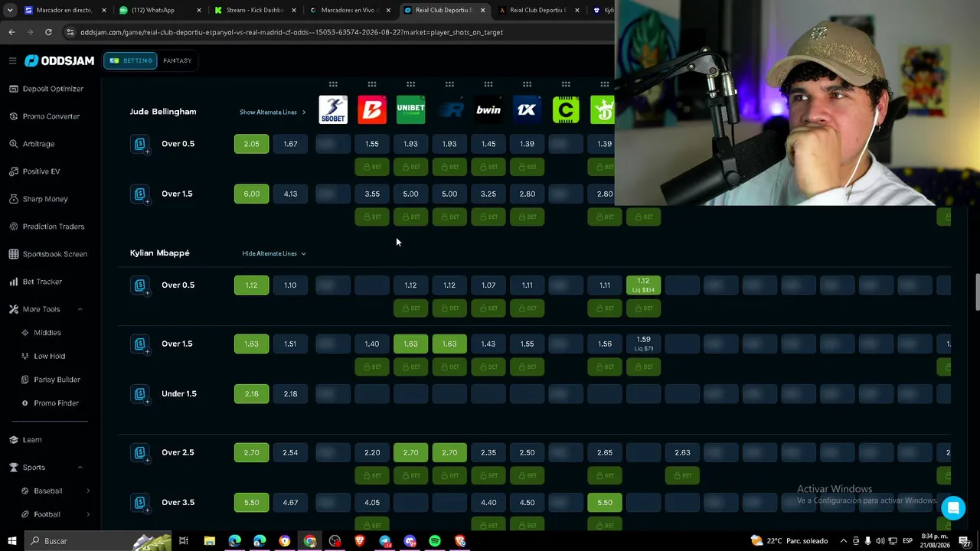Show hidden system tray icons

pyautogui.click(x=844, y=541)
